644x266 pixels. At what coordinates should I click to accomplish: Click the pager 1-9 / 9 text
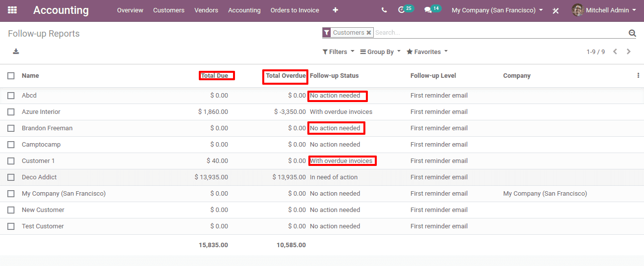pyautogui.click(x=595, y=52)
